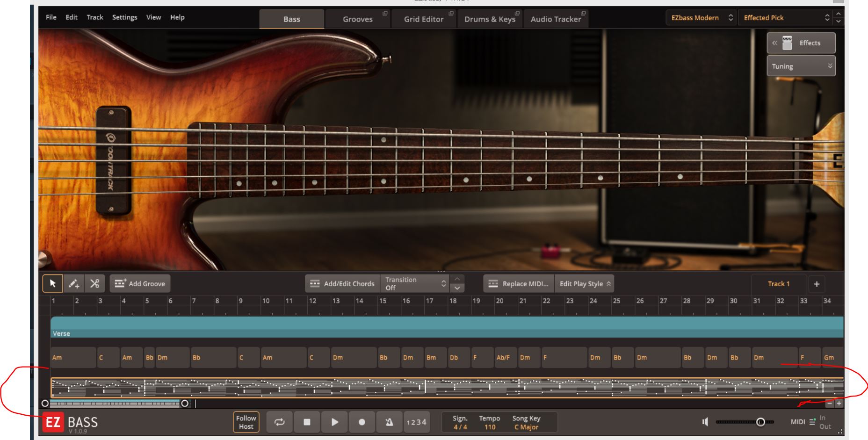Open the Effected Pick preset dropdown
This screenshot has width=868, height=440.
(x=786, y=18)
